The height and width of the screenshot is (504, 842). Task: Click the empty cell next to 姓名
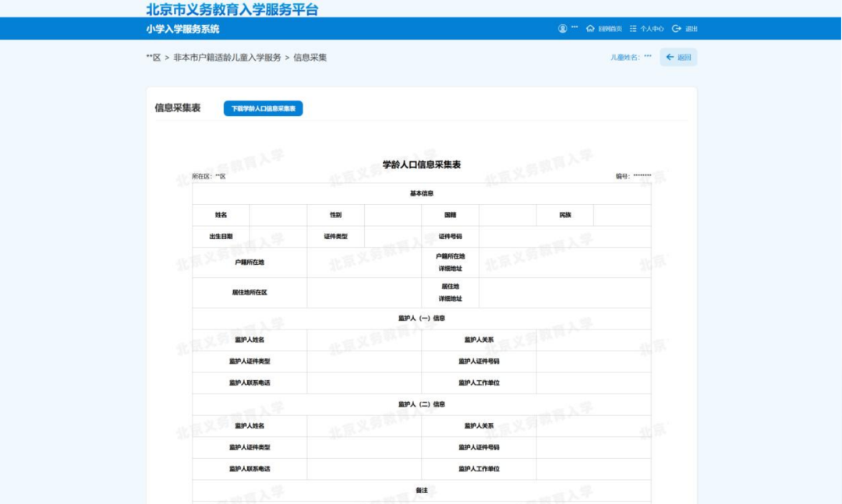click(278, 215)
